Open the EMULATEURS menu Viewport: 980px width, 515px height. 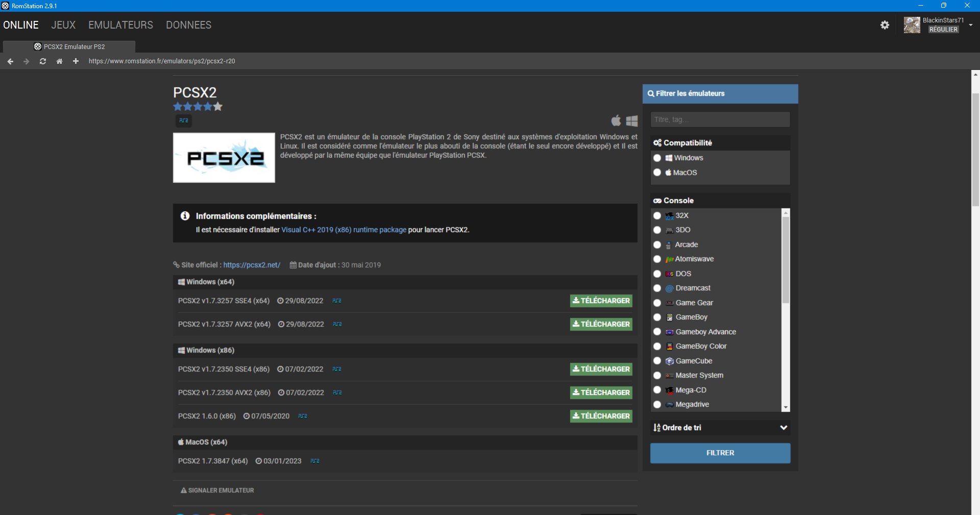coord(120,25)
